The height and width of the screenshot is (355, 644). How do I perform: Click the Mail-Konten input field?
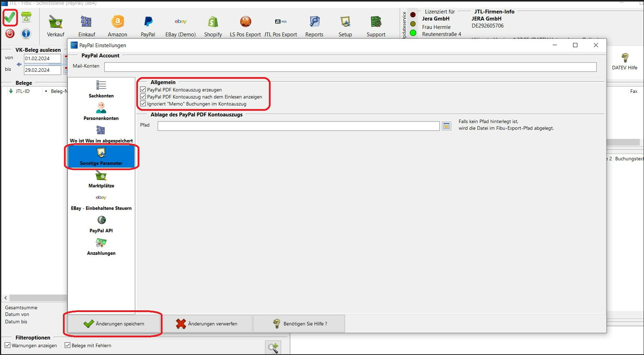350,67
